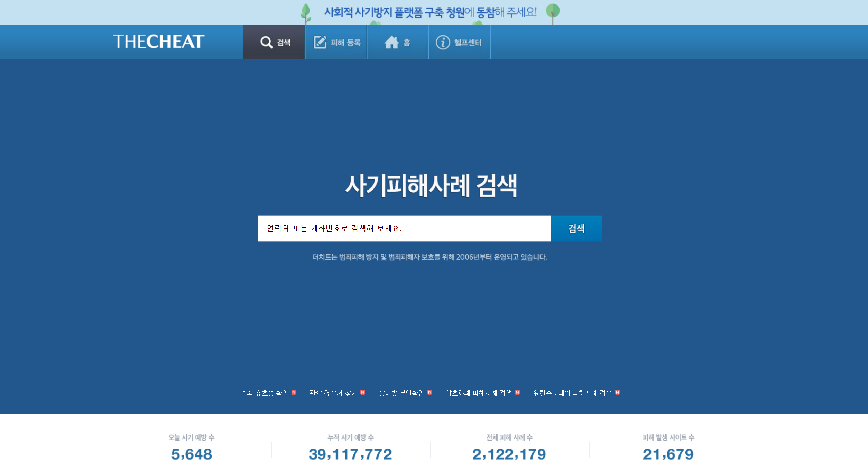Select the magnifier 검색 search icon
The height and width of the screenshot is (470, 868).
pos(266,42)
